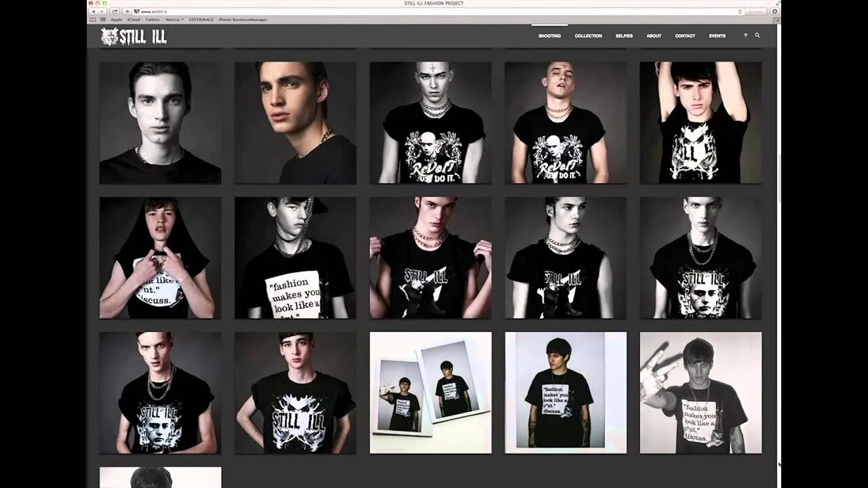Screen dimensions: 868x488
Task: Open single polaroid of model with cap
Action: coord(566,392)
